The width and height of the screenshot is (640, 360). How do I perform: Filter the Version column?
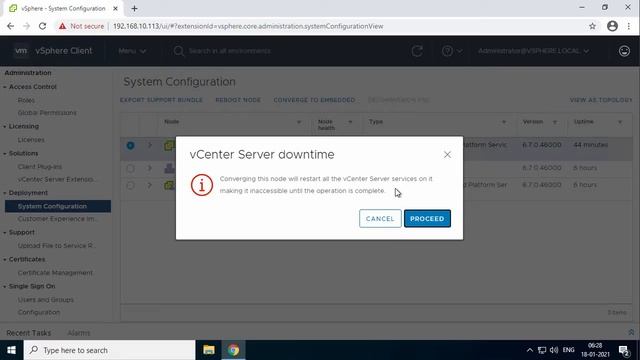[555, 122]
